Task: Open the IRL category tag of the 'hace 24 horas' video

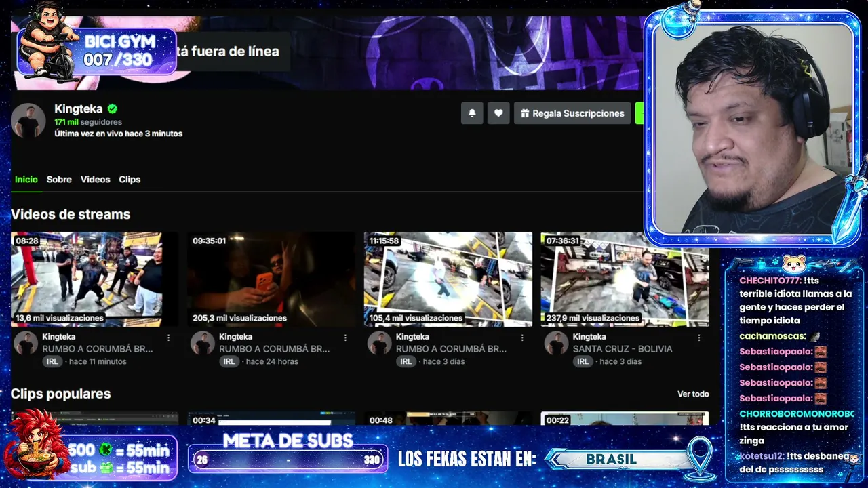Action: pos(229,361)
